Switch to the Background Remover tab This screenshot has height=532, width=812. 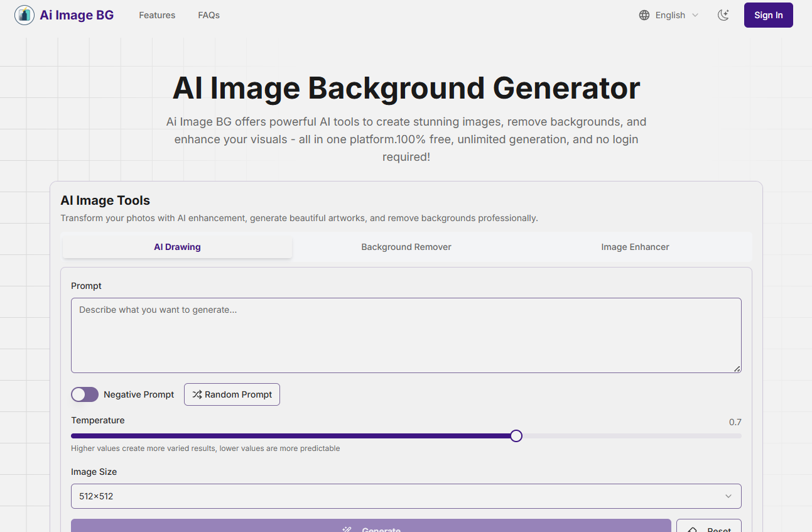(x=406, y=247)
